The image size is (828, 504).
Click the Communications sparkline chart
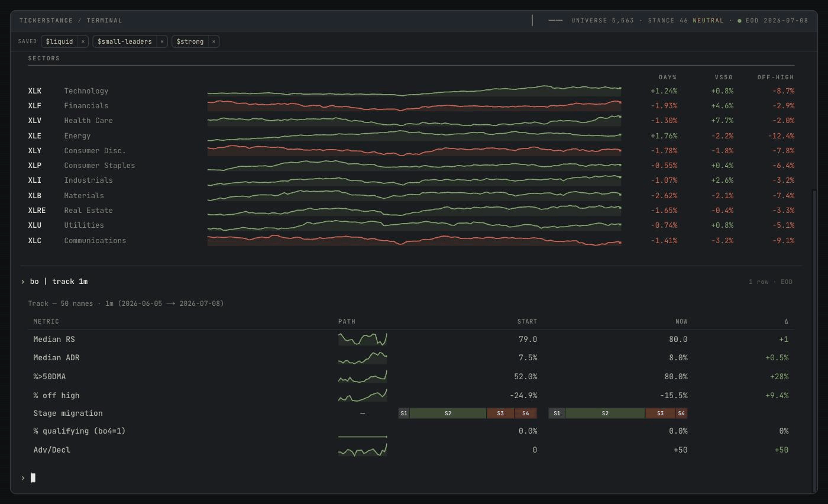[x=414, y=241]
